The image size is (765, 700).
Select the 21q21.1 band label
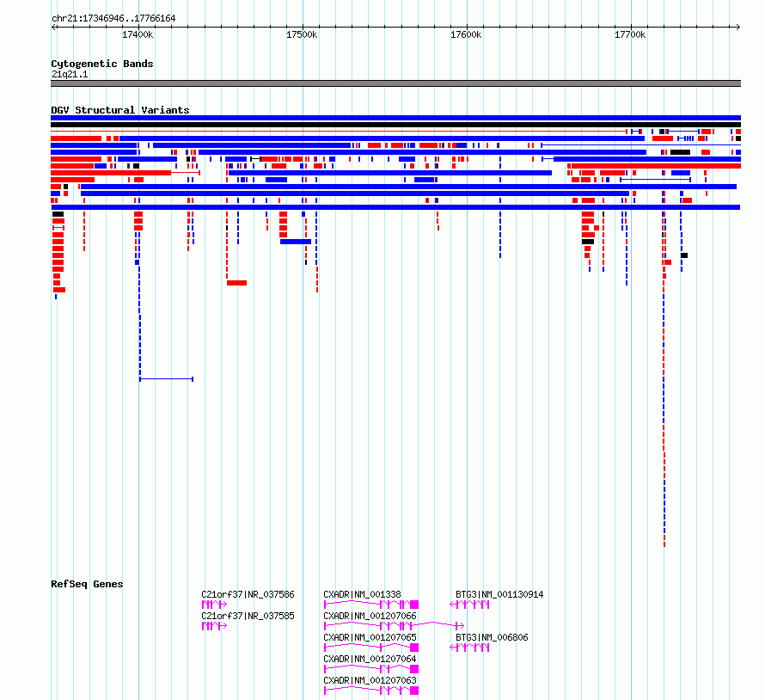click(x=70, y=74)
